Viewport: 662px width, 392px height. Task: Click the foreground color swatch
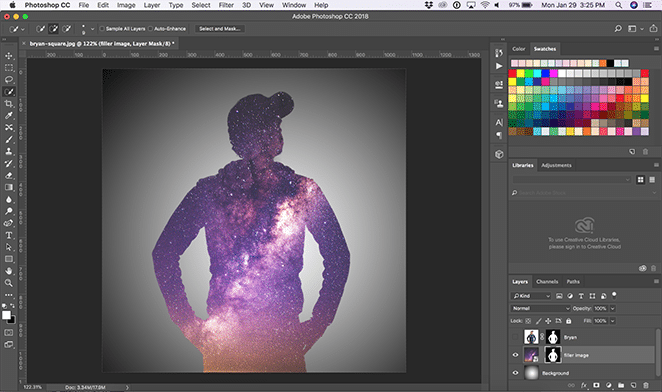coord(6,315)
